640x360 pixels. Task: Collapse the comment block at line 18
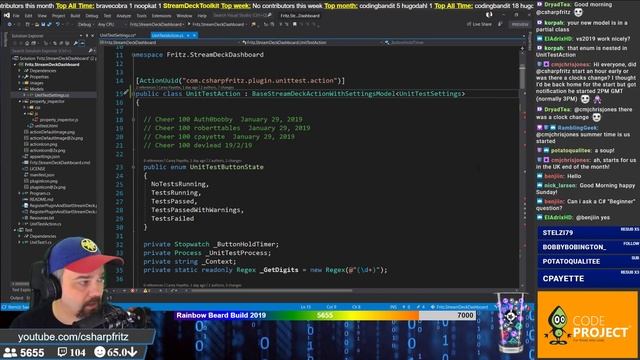pyautogui.click(x=133, y=120)
